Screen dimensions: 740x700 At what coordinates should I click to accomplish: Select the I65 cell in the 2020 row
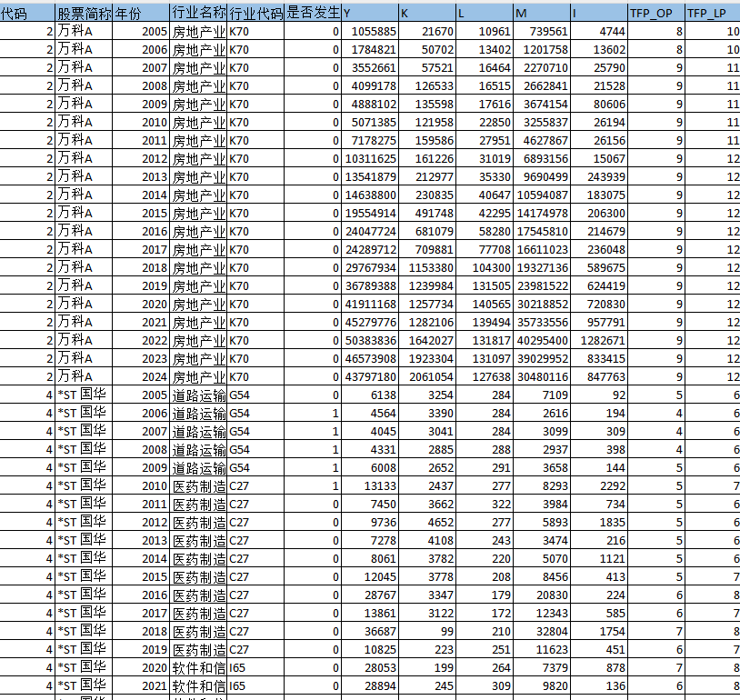(255, 667)
